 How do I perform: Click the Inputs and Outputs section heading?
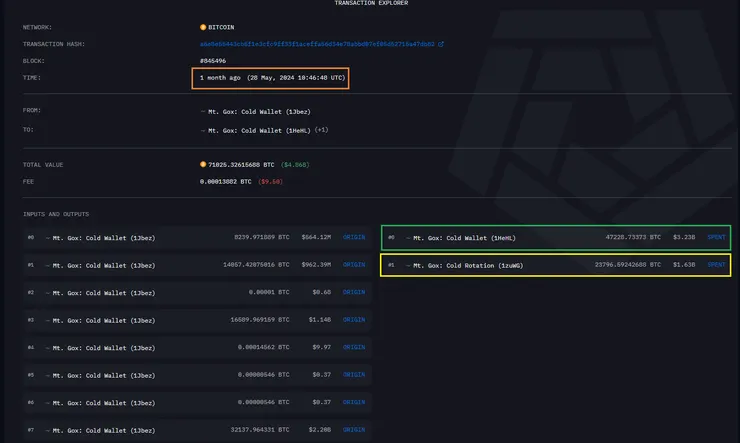56,214
